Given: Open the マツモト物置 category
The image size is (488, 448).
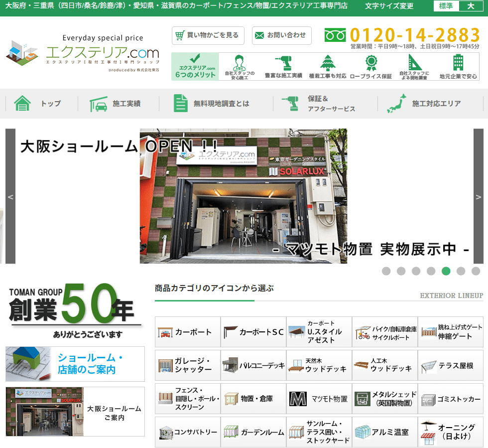Looking at the screenshot, I should click(319, 399).
